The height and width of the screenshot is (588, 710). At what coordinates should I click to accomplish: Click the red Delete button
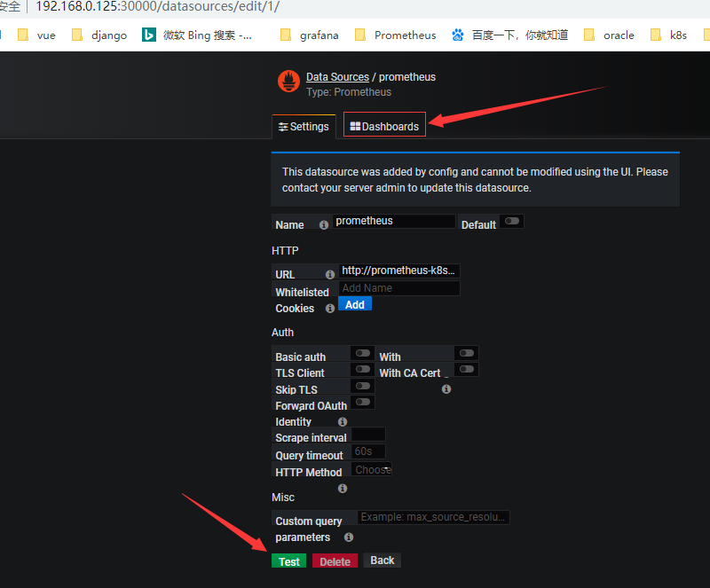tap(335, 561)
